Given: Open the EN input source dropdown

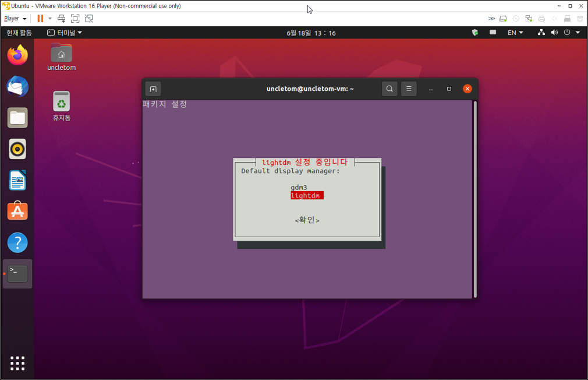Looking at the screenshot, I should tap(515, 33).
